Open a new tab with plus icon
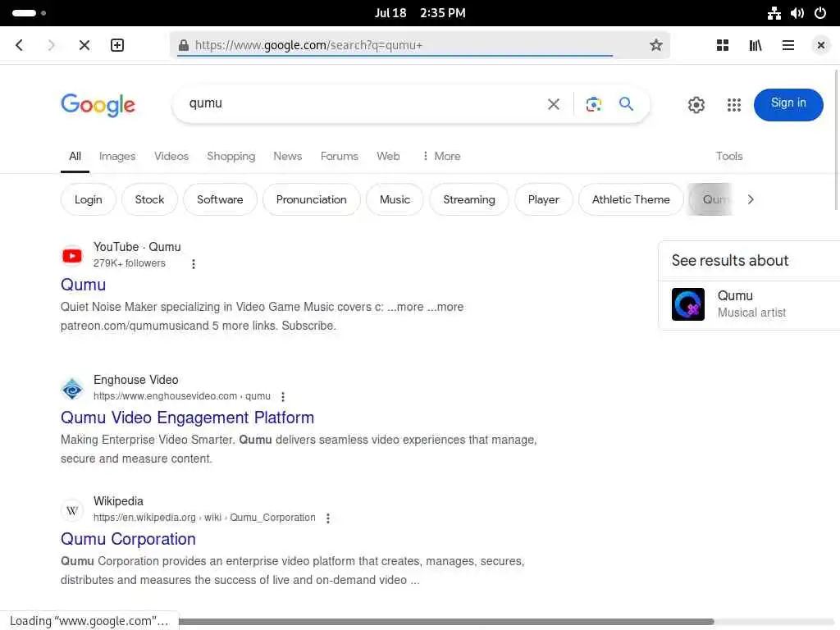The height and width of the screenshot is (630, 840). (117, 45)
